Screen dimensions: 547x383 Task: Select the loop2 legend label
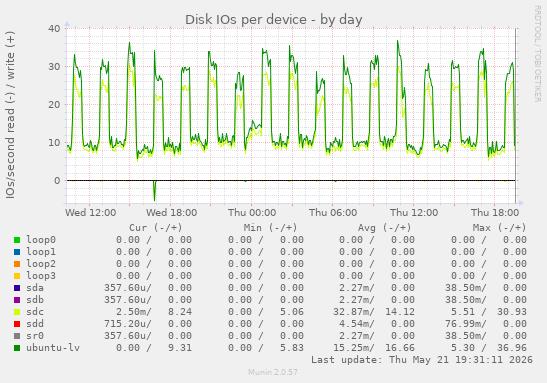pos(41,264)
